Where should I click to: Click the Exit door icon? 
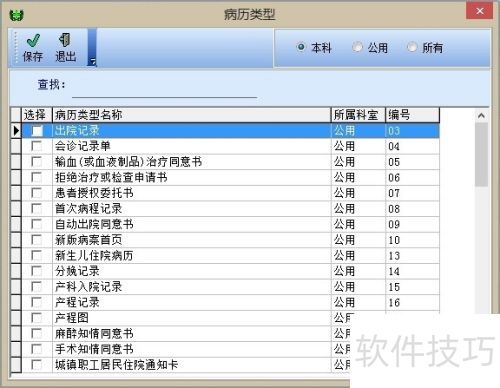tap(65, 40)
